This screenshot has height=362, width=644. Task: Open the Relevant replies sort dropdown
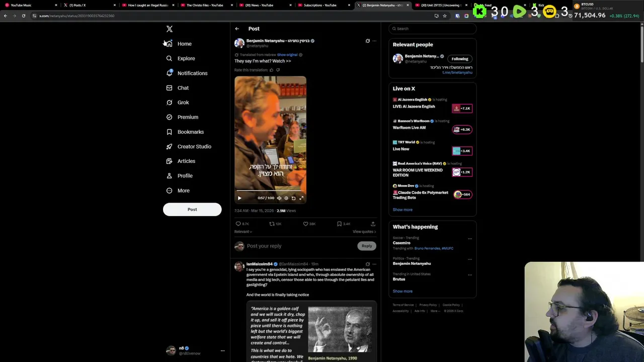click(x=243, y=232)
